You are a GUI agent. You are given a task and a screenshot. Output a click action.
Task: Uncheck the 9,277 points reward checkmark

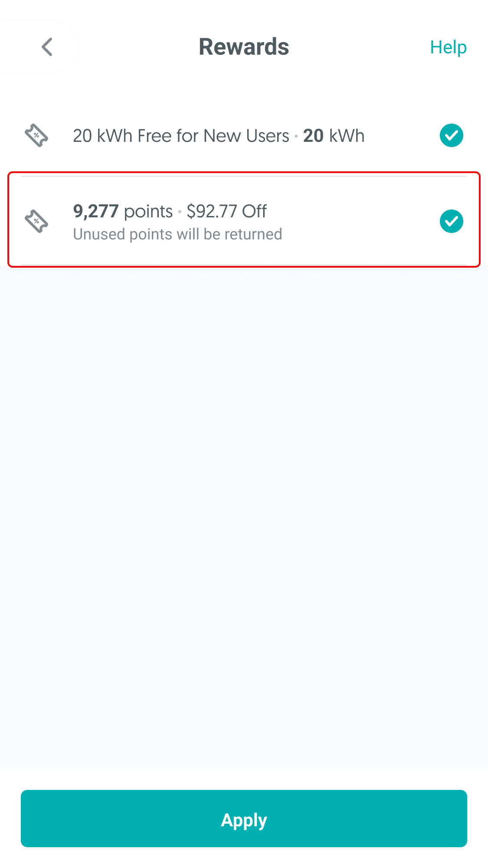click(451, 221)
